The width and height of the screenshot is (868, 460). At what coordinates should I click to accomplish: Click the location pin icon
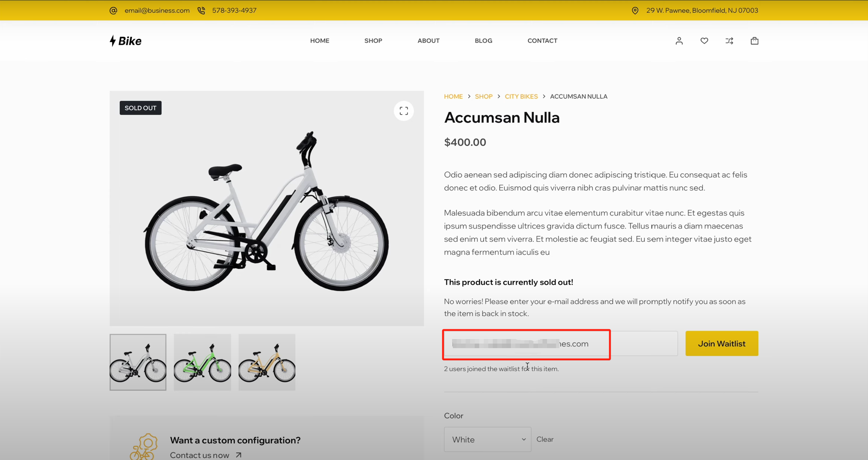(x=635, y=11)
